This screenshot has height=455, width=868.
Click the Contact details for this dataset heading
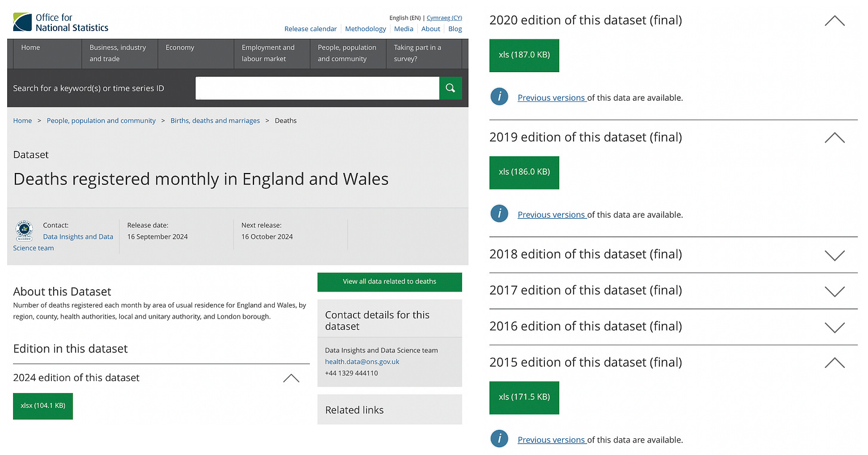coord(377,320)
